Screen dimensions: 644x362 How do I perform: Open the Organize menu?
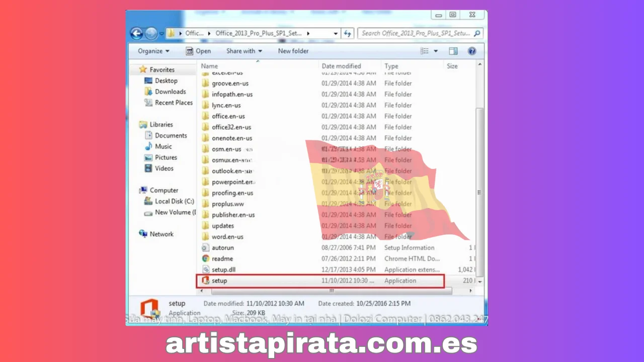coord(153,51)
